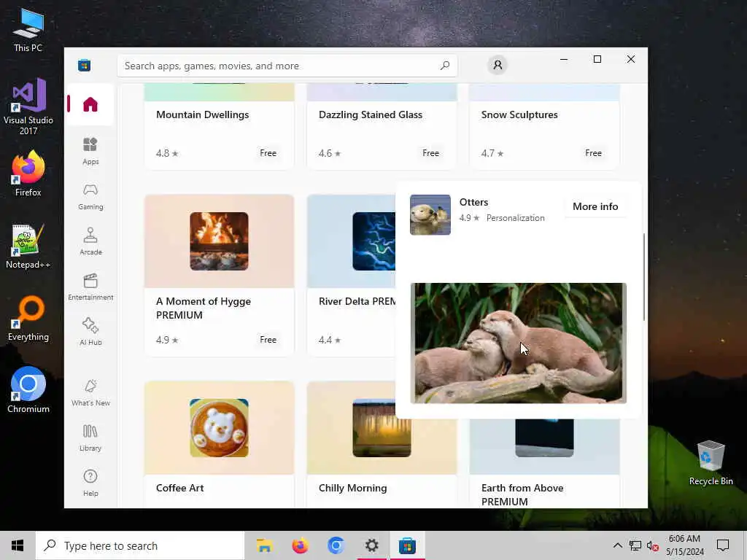Maximize the Microsoft Store window

[597, 59]
